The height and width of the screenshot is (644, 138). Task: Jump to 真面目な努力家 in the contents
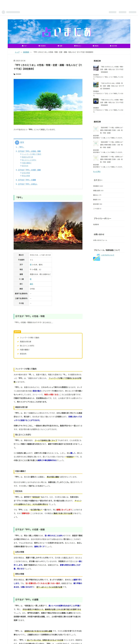27,157
